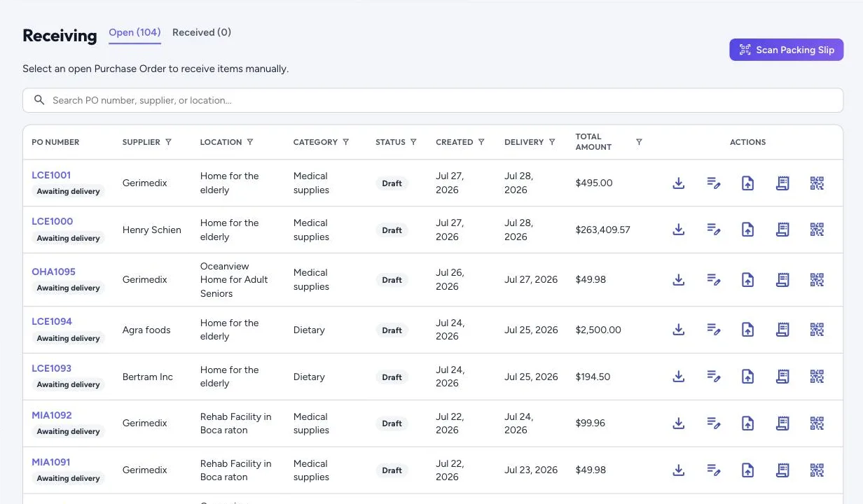Open edit-note icon for LCE1001

tap(713, 183)
